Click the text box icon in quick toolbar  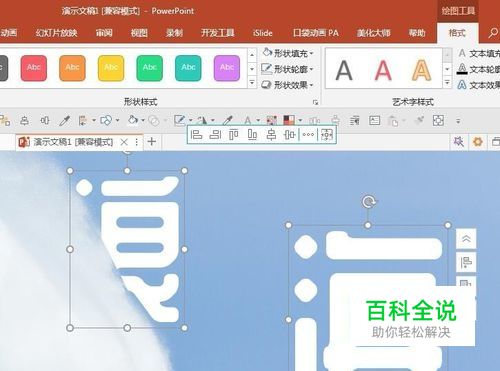coord(375,120)
